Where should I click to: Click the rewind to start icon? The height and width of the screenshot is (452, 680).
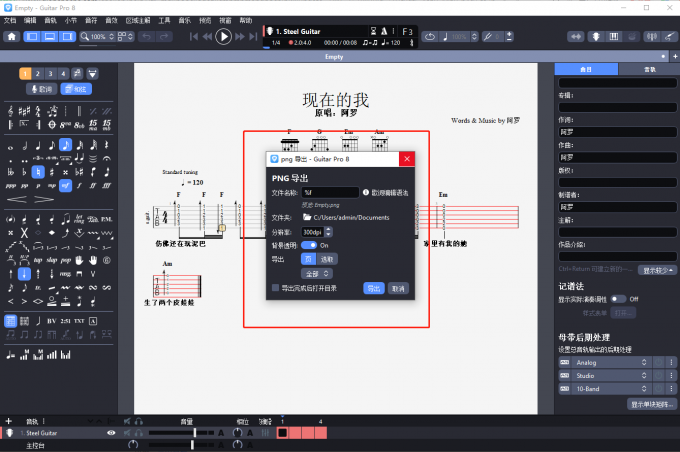click(193, 37)
